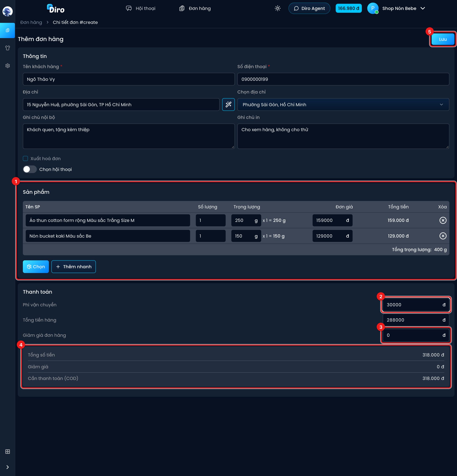Save the order with Lưu button

442,39
